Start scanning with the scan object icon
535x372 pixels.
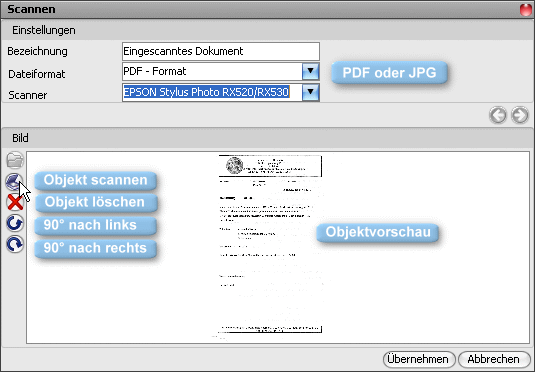click(14, 182)
